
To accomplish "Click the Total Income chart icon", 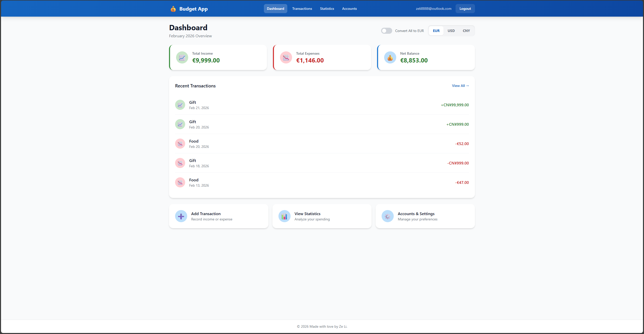I will (x=182, y=57).
